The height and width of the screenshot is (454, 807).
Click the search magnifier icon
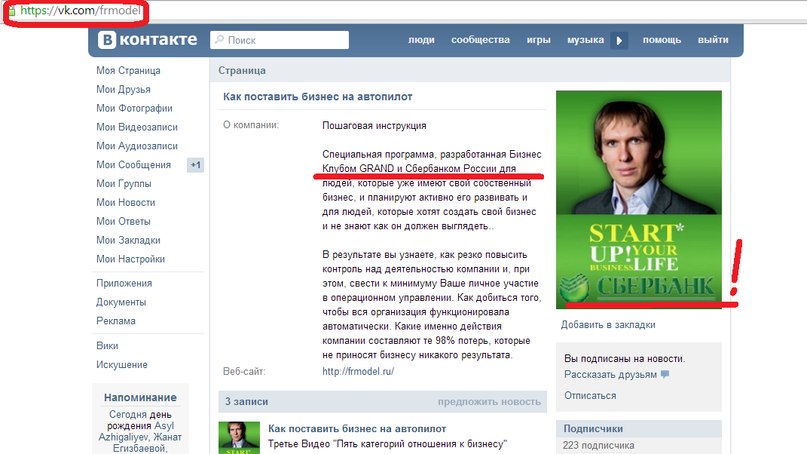tap(220, 40)
